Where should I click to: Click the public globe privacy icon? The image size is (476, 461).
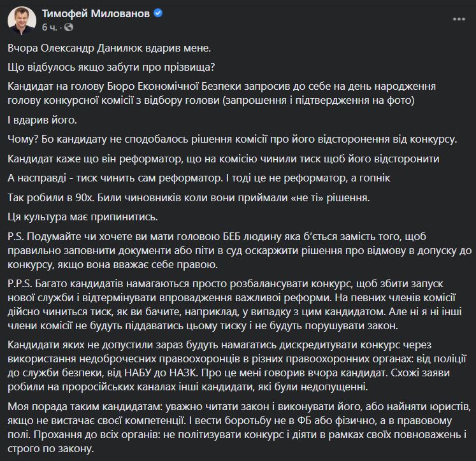[67, 29]
